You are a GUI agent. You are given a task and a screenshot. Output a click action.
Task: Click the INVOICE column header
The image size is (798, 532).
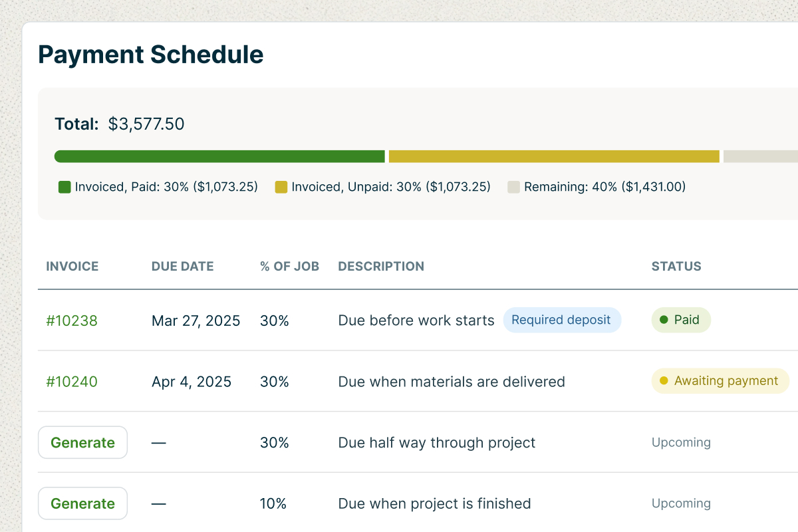(72, 267)
